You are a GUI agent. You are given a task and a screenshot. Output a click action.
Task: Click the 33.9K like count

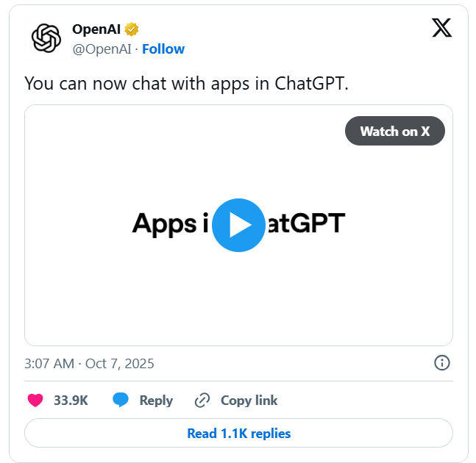[x=71, y=401]
